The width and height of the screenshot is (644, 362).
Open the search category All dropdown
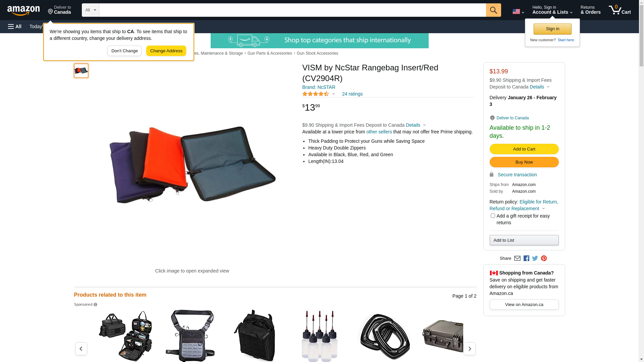pyautogui.click(x=91, y=10)
